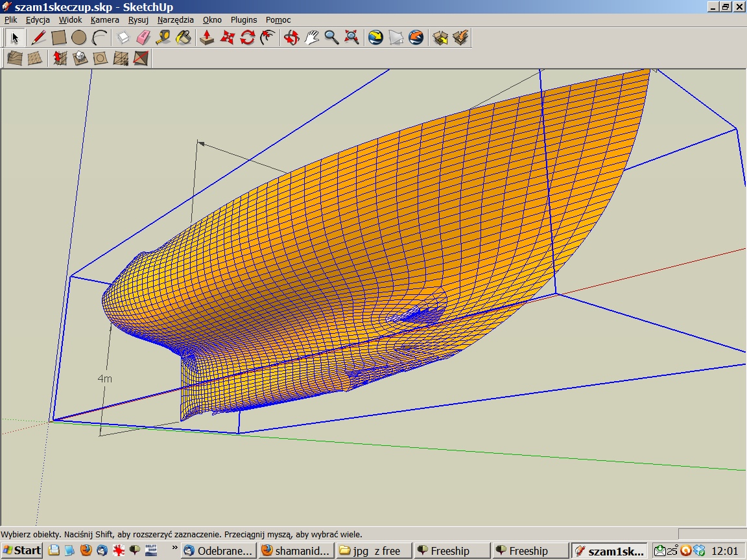This screenshot has width=747, height=560.
Task: Activate the Push/Pull tool
Action: tap(207, 38)
